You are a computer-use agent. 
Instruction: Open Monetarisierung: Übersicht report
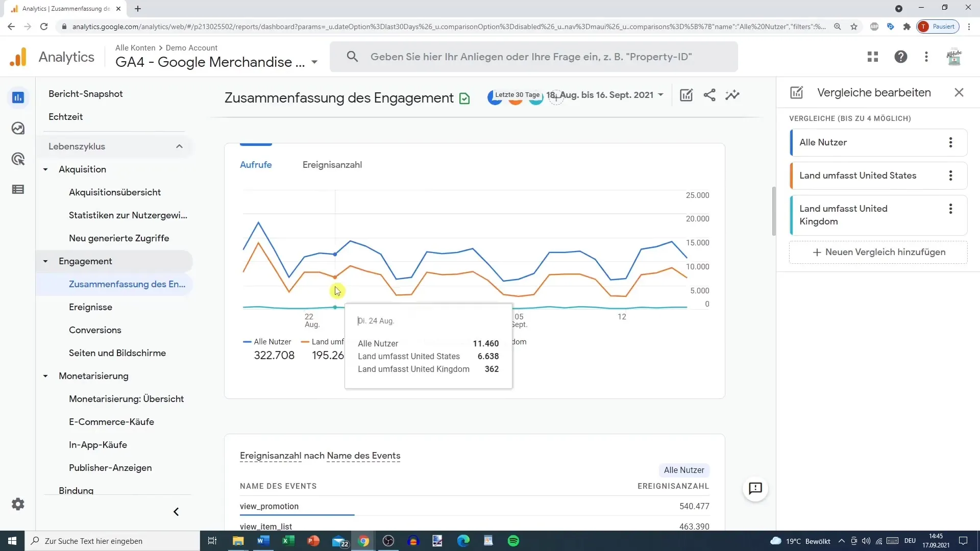click(126, 399)
